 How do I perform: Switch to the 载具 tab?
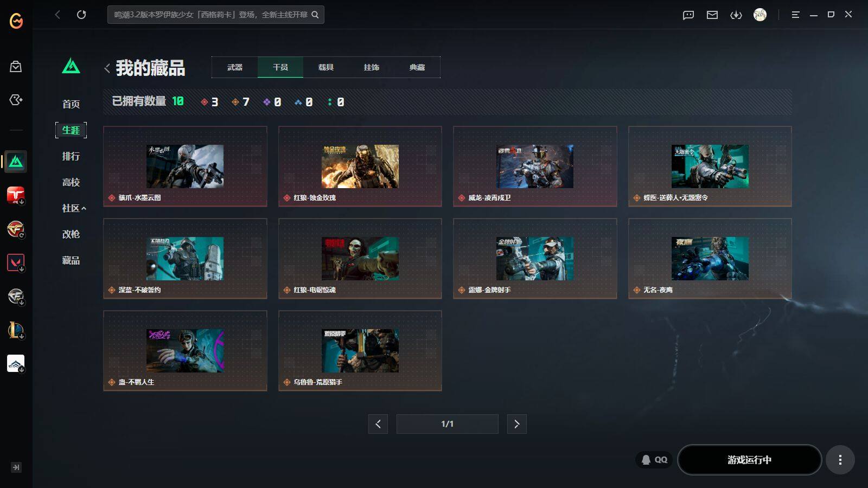click(326, 67)
